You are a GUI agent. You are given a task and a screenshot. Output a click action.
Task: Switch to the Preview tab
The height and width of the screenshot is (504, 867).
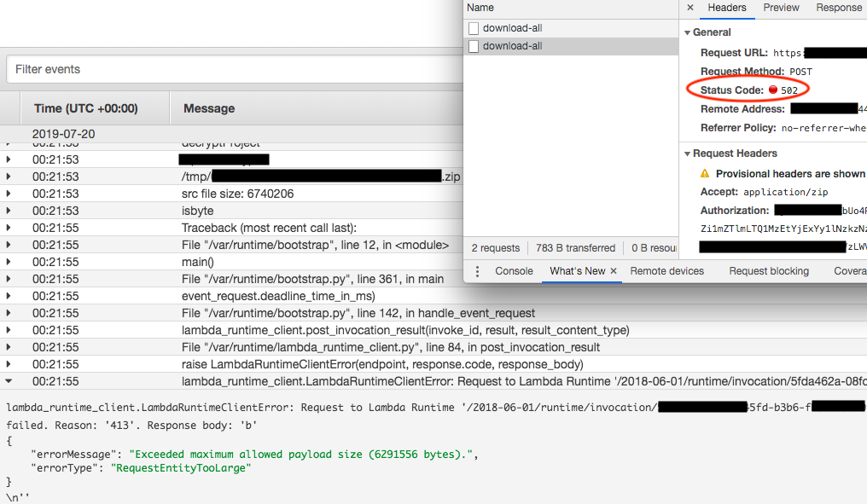(781, 8)
